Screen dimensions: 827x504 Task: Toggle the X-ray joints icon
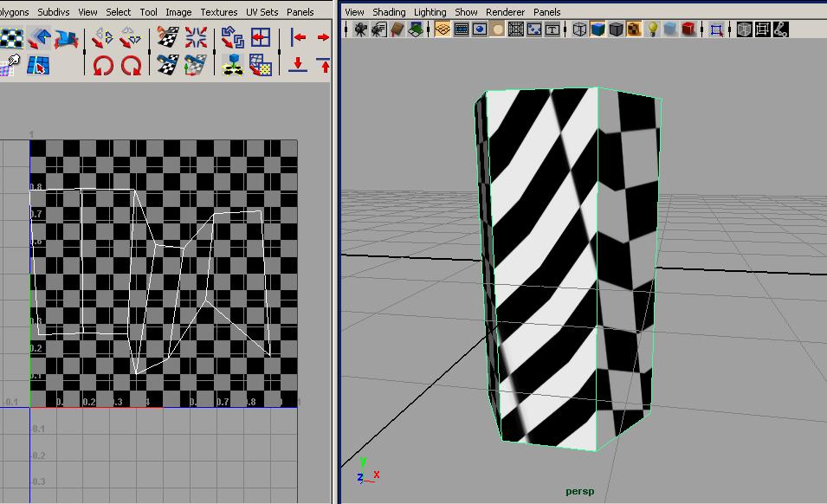point(780,29)
